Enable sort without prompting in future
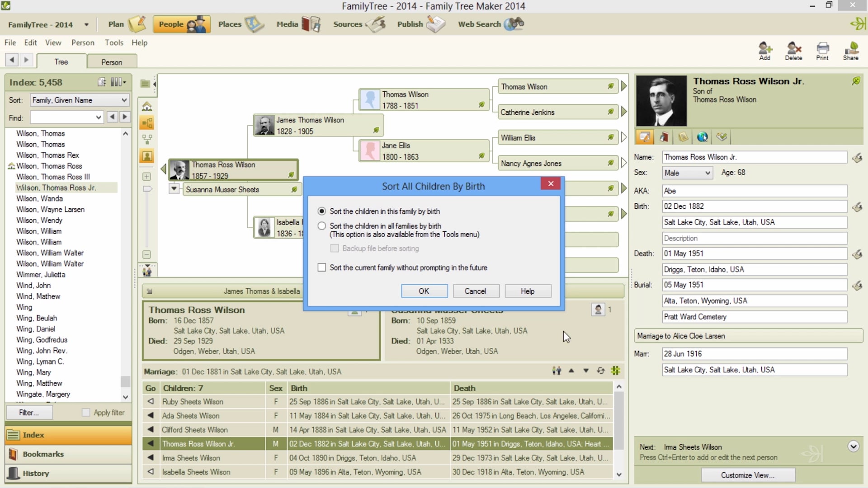The image size is (868, 488). tap(322, 267)
